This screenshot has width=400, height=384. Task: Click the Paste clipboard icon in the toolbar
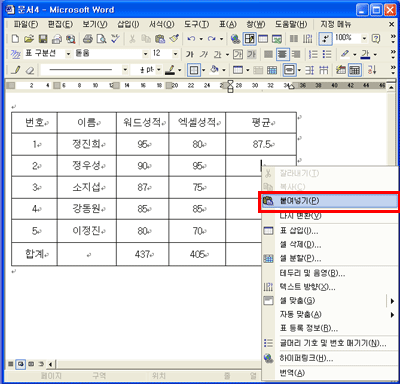coord(160,39)
